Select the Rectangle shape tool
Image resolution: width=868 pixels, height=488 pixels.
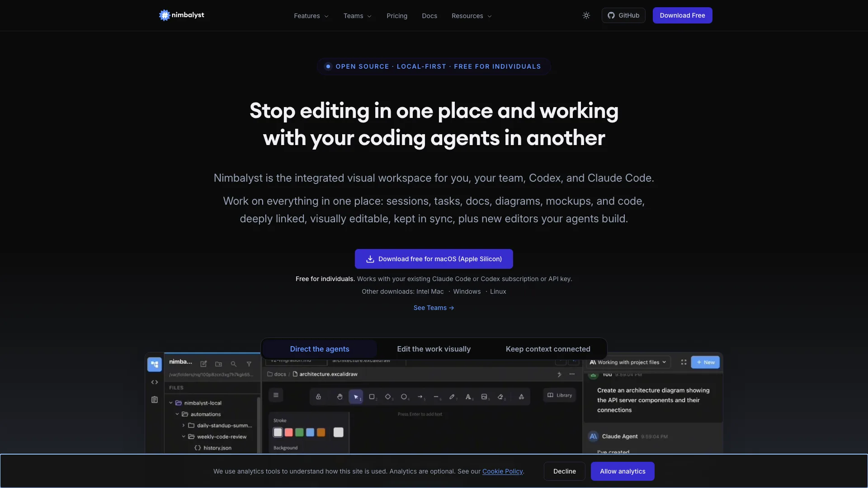coord(372,397)
